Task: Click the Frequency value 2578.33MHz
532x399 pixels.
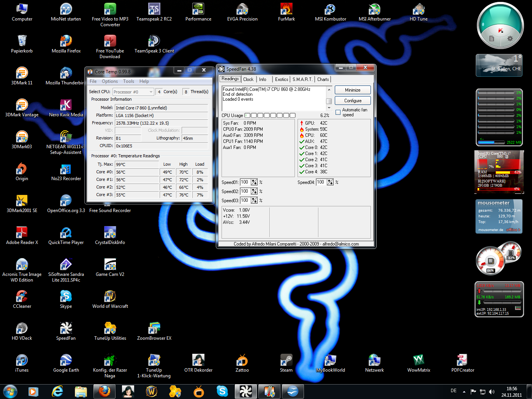Action: (161, 123)
